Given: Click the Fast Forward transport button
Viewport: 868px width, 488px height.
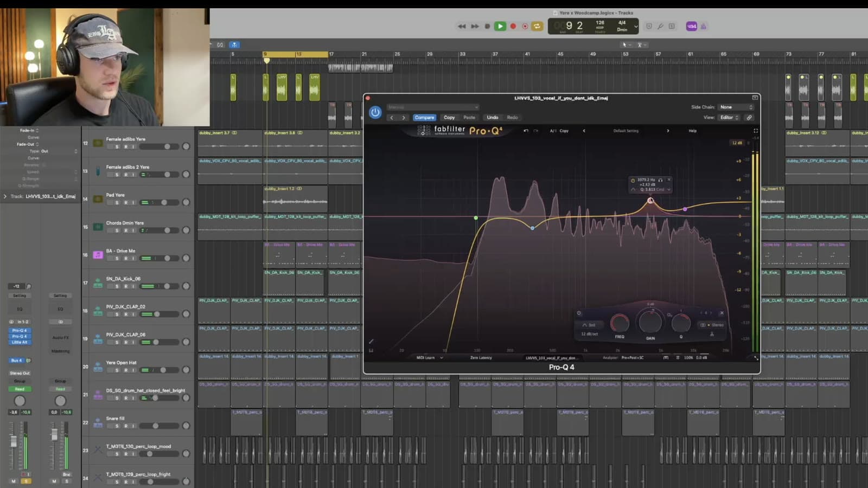Looking at the screenshot, I should [x=475, y=26].
